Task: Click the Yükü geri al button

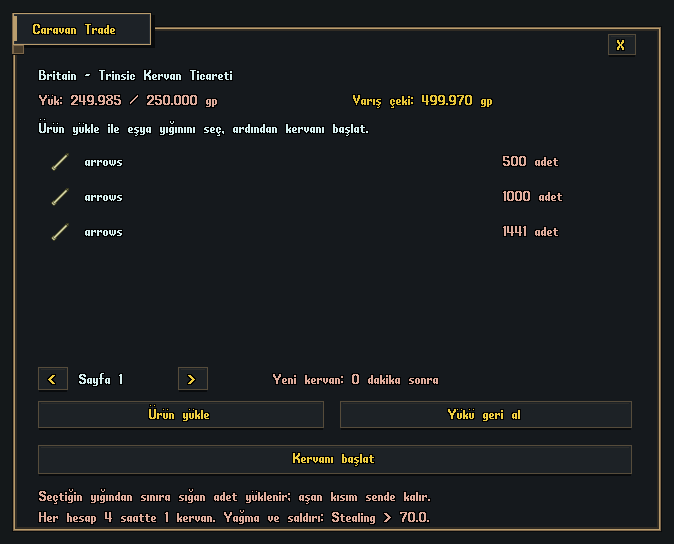Action: click(x=486, y=415)
